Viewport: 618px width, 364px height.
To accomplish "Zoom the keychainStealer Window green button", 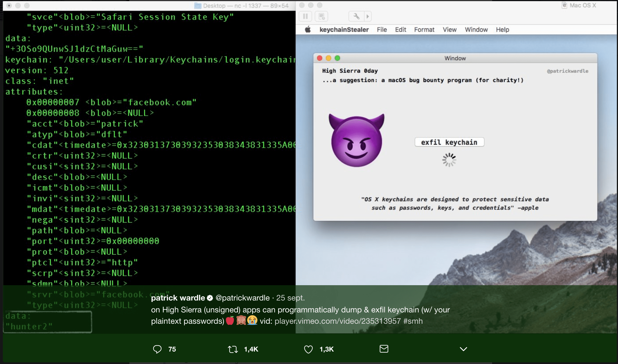I will [x=337, y=58].
